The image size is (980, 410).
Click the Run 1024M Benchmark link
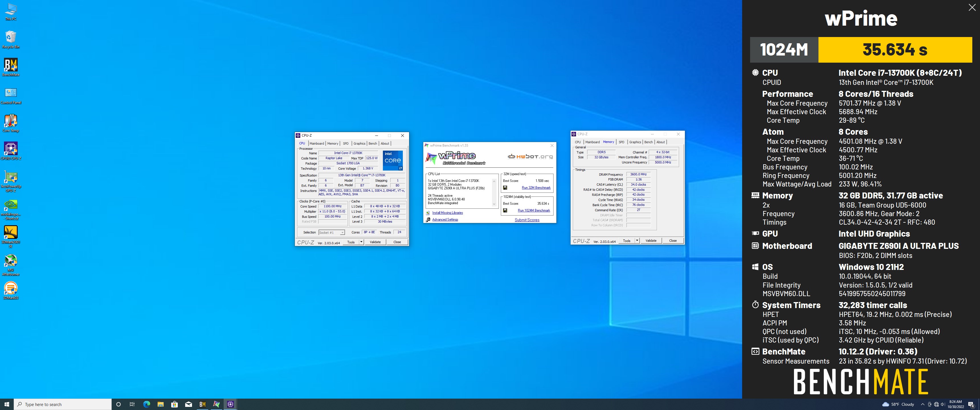[534, 210]
